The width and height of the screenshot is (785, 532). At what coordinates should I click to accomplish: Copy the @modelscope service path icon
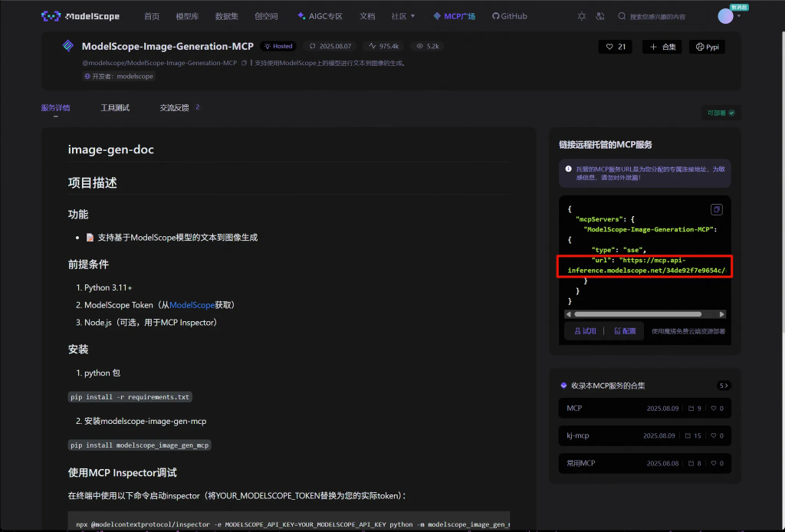click(x=244, y=63)
